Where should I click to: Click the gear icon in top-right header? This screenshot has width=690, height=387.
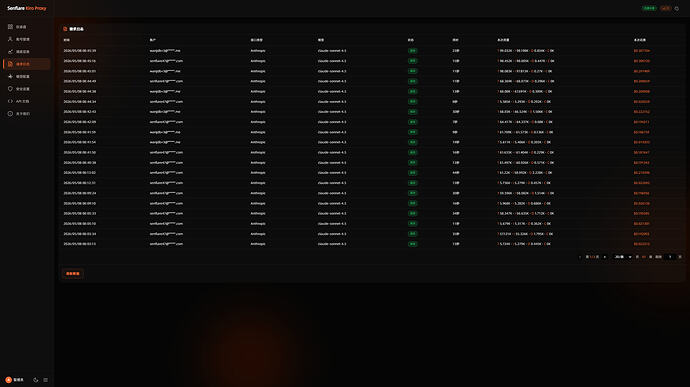click(x=677, y=8)
